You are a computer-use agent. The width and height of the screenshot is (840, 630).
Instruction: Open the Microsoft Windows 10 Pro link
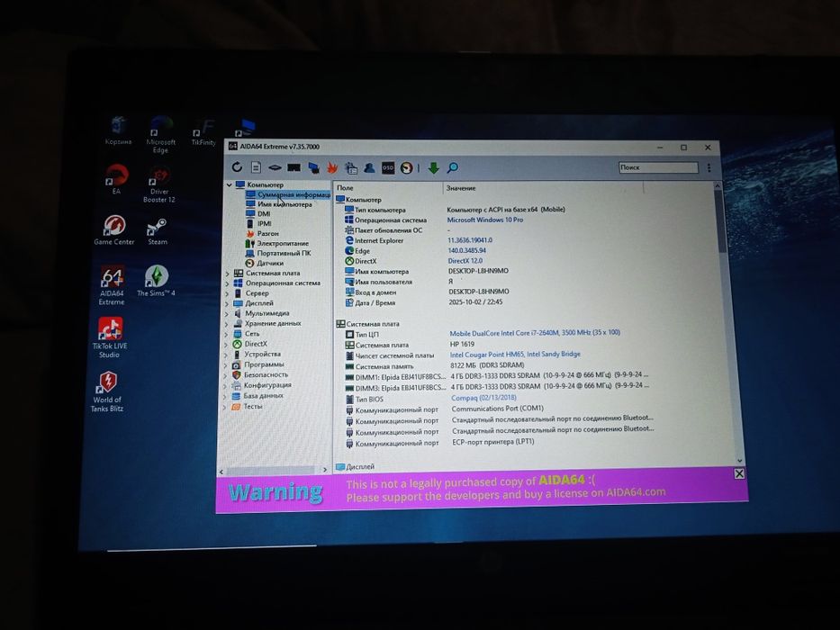pyautogui.click(x=484, y=220)
